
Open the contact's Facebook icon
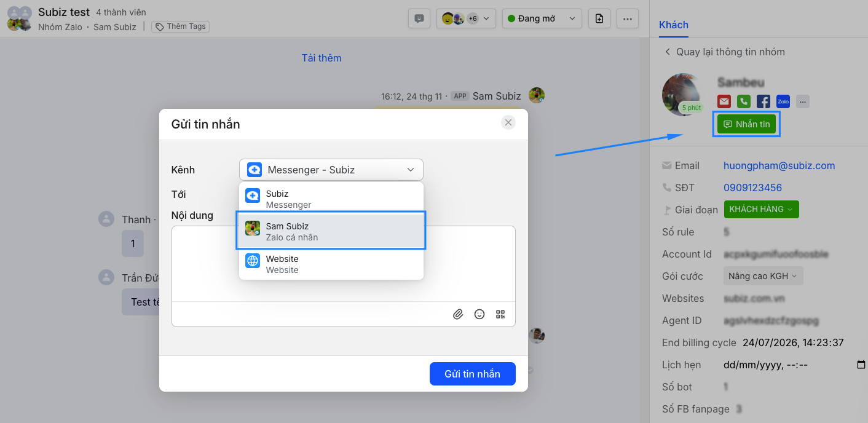click(763, 101)
